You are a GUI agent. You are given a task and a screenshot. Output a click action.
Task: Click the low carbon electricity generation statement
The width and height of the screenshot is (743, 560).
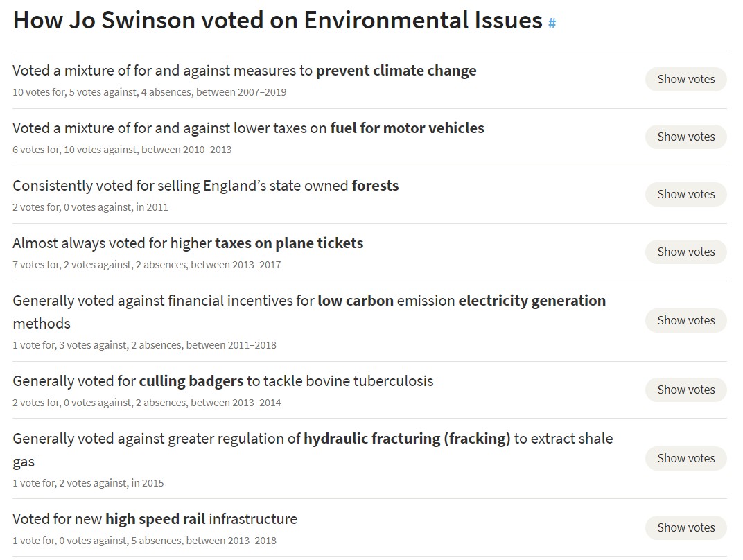[309, 312]
